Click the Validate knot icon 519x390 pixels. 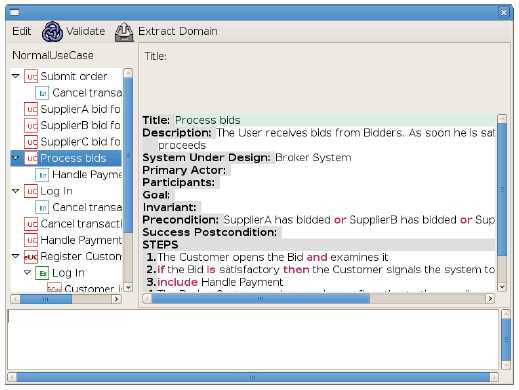[52, 32]
